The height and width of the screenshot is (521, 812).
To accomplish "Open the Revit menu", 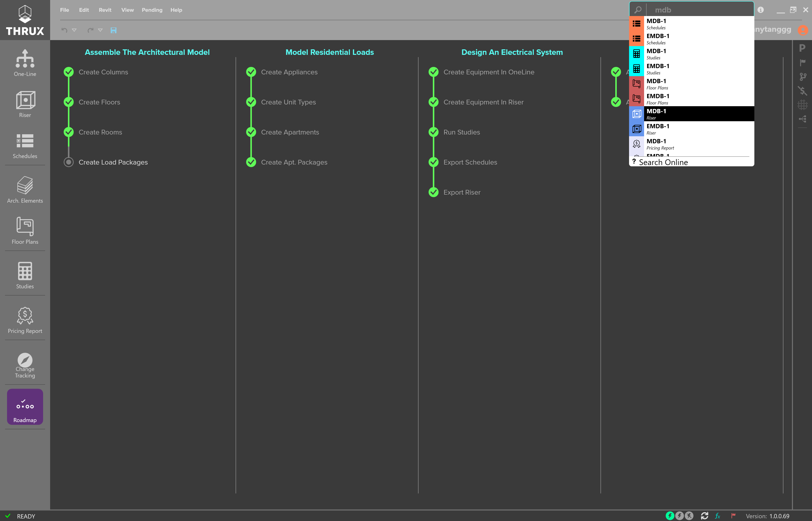I will 105,10.
